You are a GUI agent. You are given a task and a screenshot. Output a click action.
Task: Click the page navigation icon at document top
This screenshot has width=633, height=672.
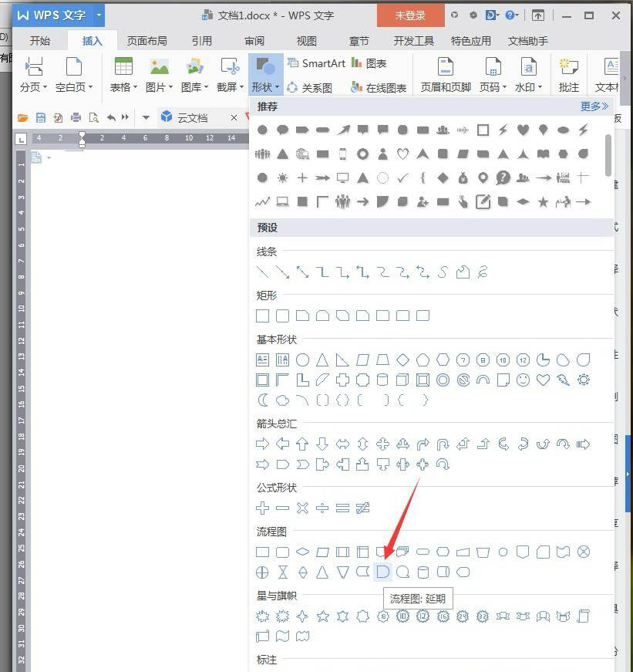coord(37,157)
